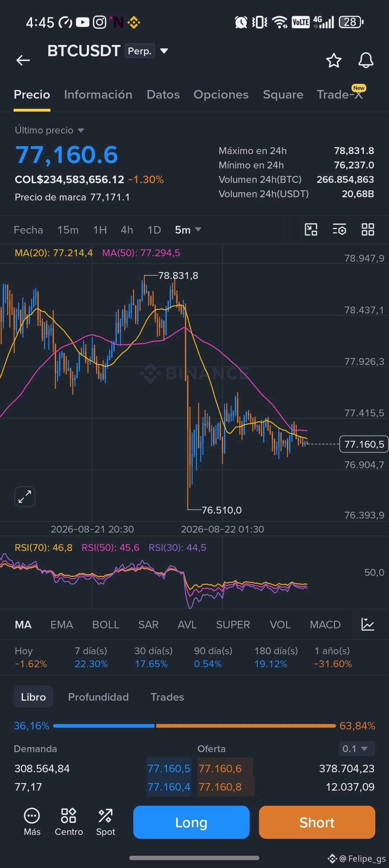389x868 pixels.
Task: Tap the last price 77,160.6
Action: tap(67, 155)
